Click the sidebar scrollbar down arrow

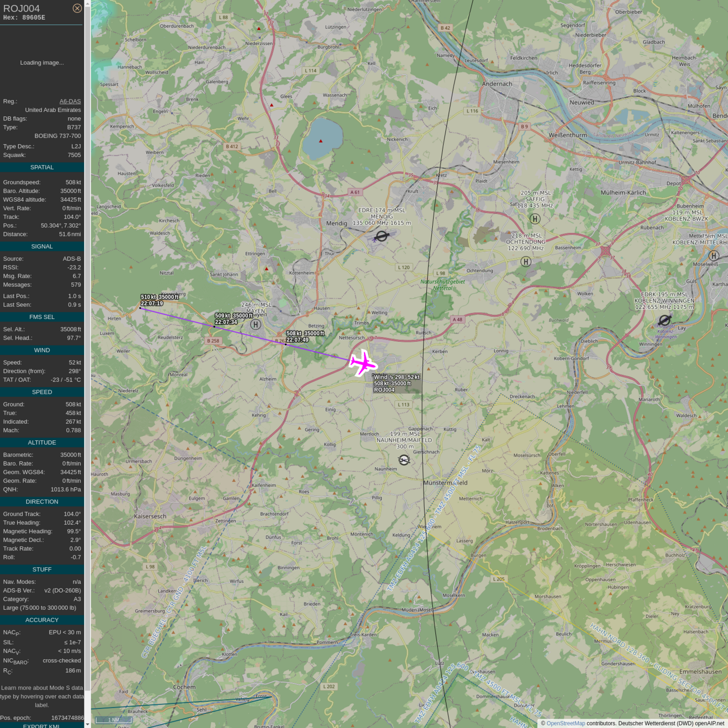[x=87, y=724]
